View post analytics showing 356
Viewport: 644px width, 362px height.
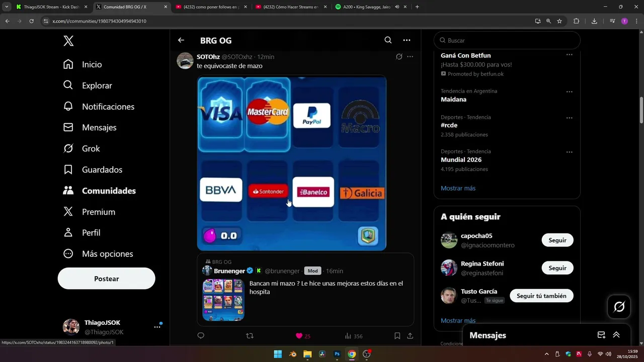[354, 336]
